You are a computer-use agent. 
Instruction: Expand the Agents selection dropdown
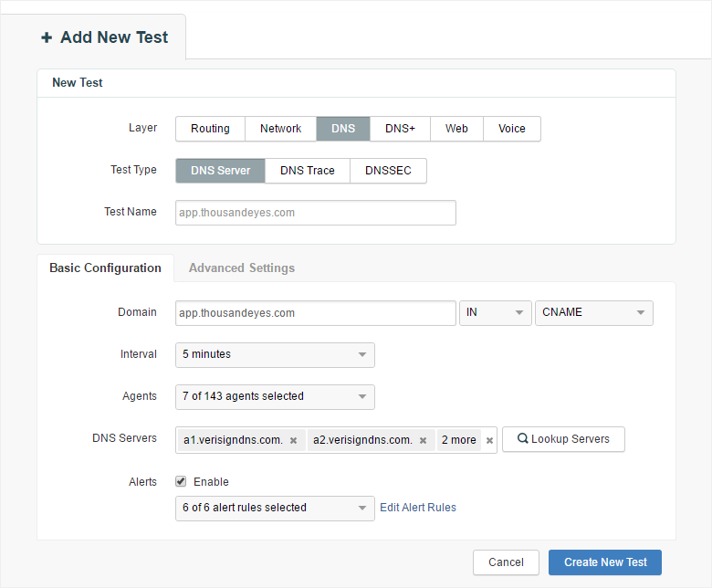click(275, 396)
